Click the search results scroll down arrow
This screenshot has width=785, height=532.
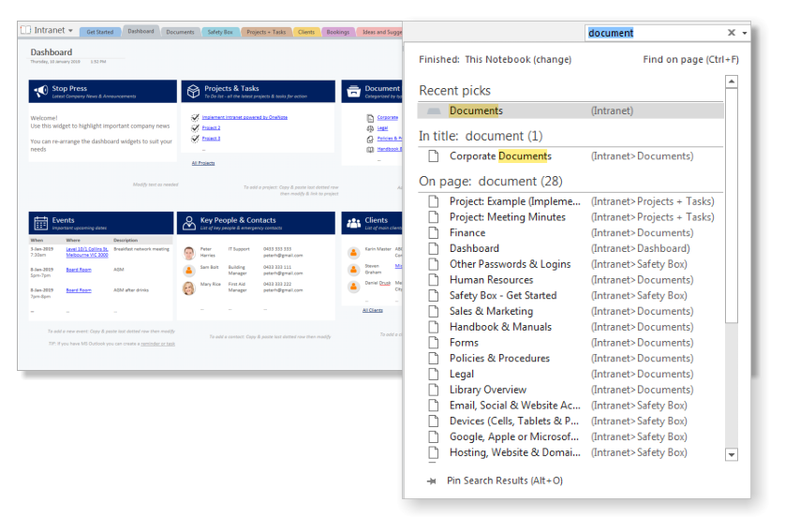pyautogui.click(x=732, y=454)
